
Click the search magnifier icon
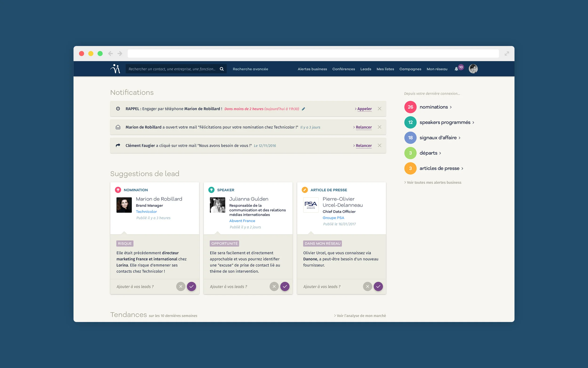click(x=222, y=69)
